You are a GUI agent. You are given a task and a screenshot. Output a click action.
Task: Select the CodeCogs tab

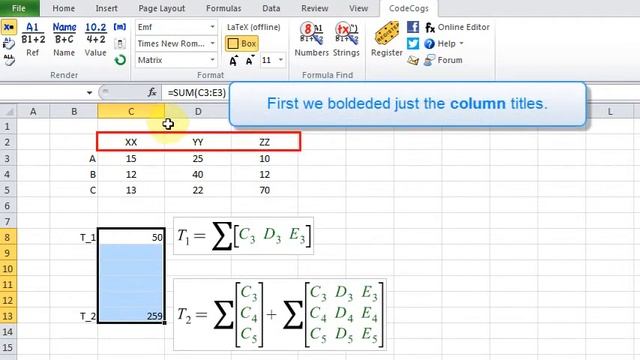(x=409, y=8)
